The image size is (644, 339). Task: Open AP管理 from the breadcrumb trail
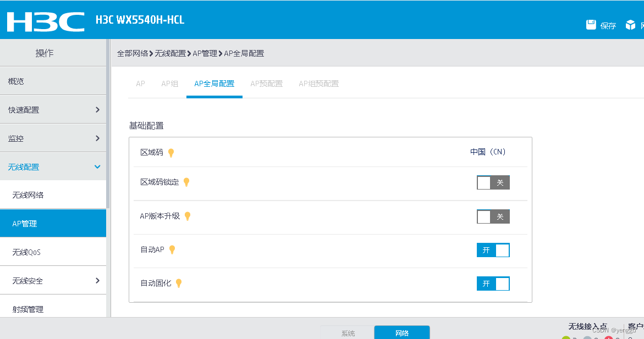(205, 53)
